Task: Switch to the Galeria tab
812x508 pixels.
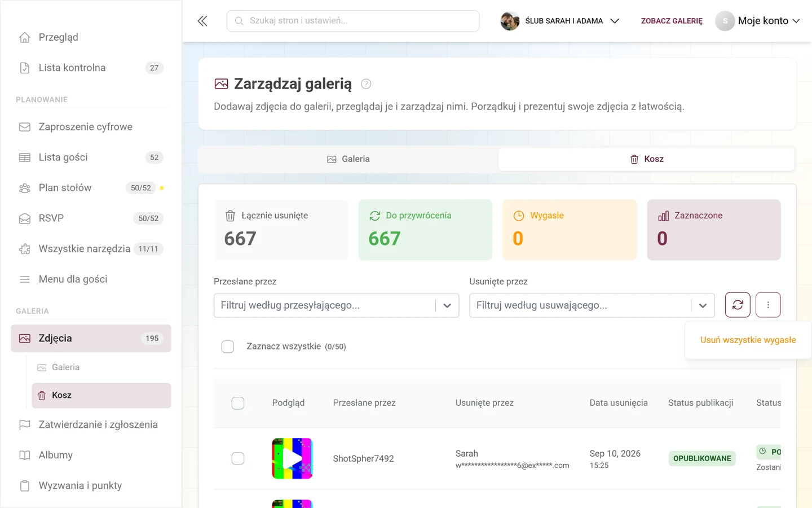Action: tap(348, 159)
